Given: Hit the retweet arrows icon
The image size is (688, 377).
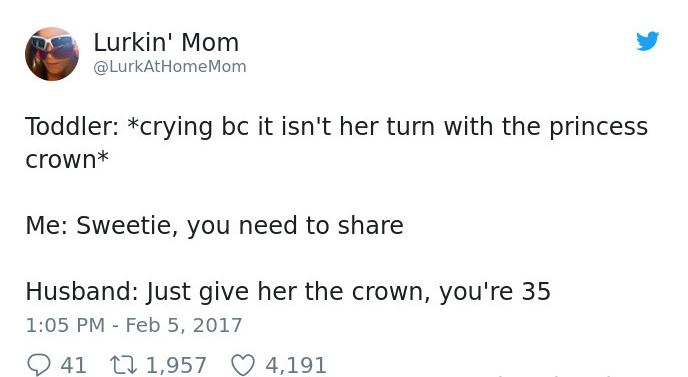Looking at the screenshot, I should (x=123, y=365).
